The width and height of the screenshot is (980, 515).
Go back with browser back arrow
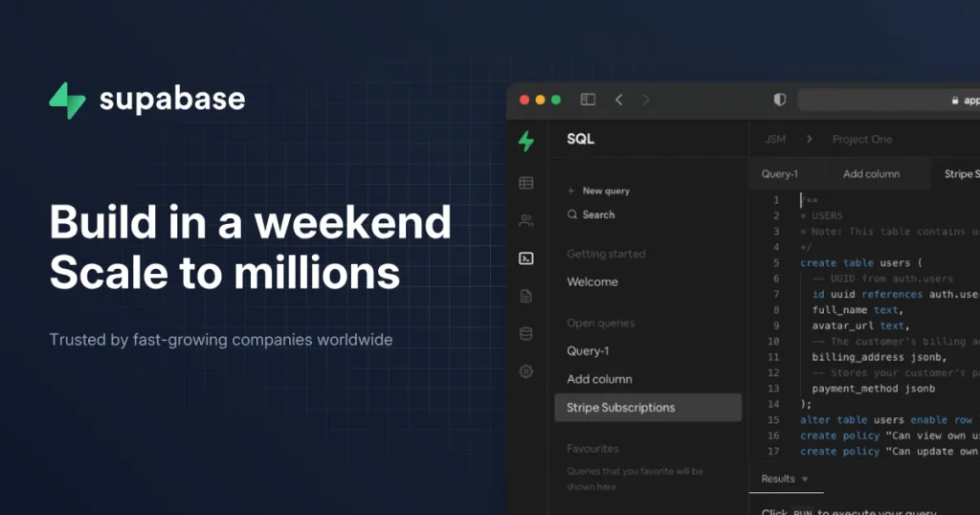619,100
